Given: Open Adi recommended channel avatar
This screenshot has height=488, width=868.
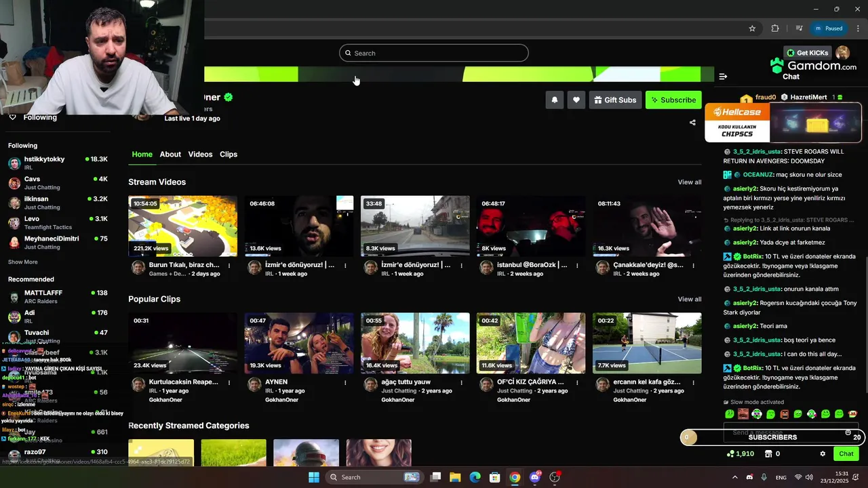Looking at the screenshot, I should click(14, 317).
